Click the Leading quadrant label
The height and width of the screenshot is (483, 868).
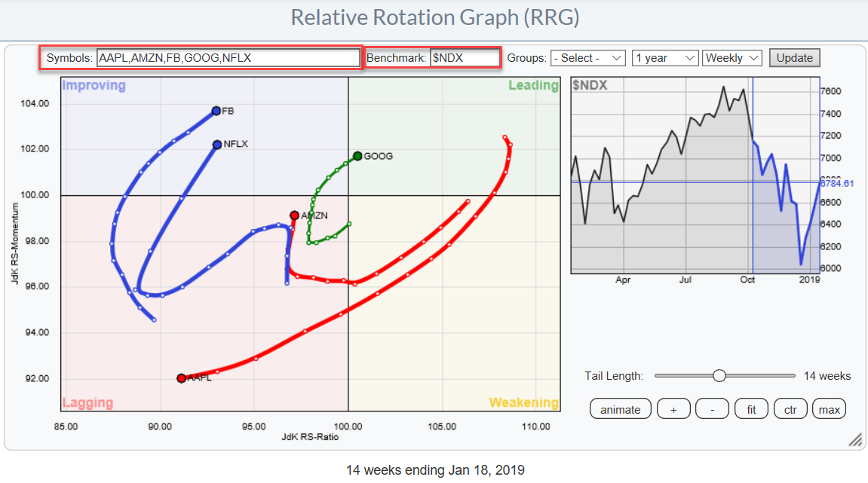(533, 85)
